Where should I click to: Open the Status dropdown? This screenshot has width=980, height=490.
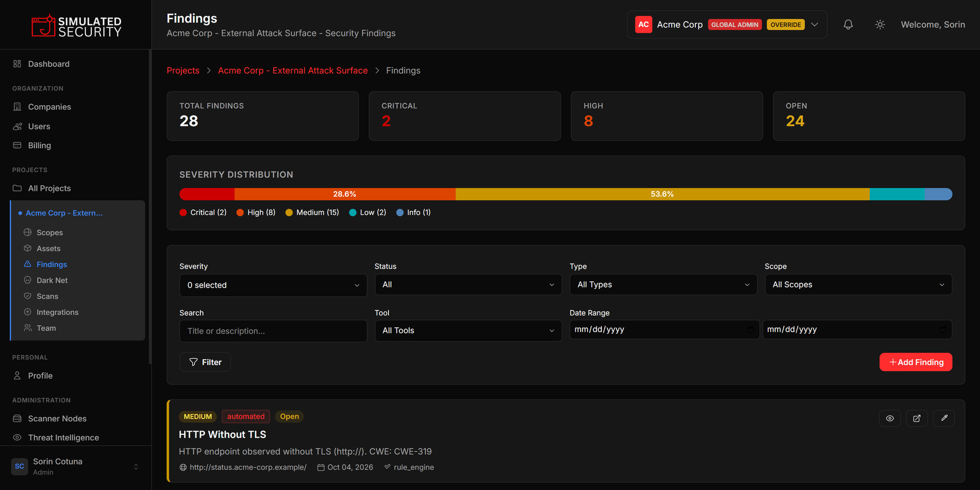[468, 285]
